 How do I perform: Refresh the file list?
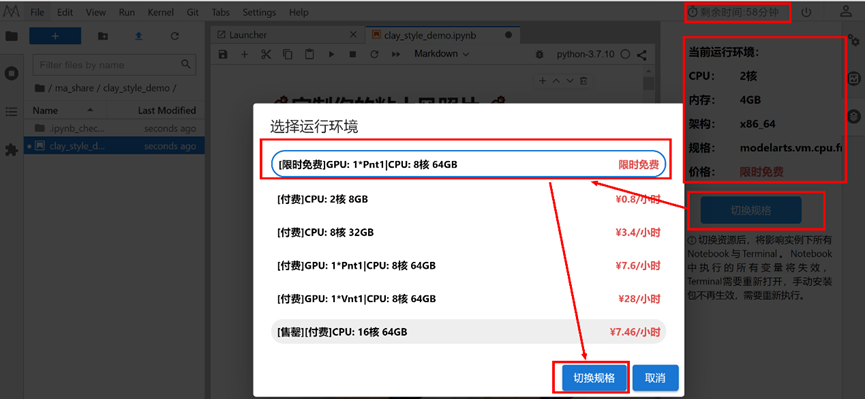point(175,36)
